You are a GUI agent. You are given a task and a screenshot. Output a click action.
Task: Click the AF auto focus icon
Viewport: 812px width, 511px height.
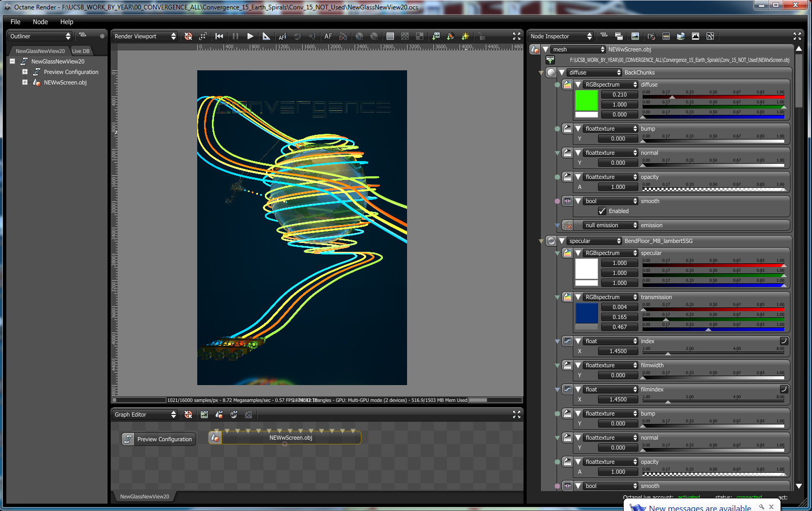click(328, 36)
